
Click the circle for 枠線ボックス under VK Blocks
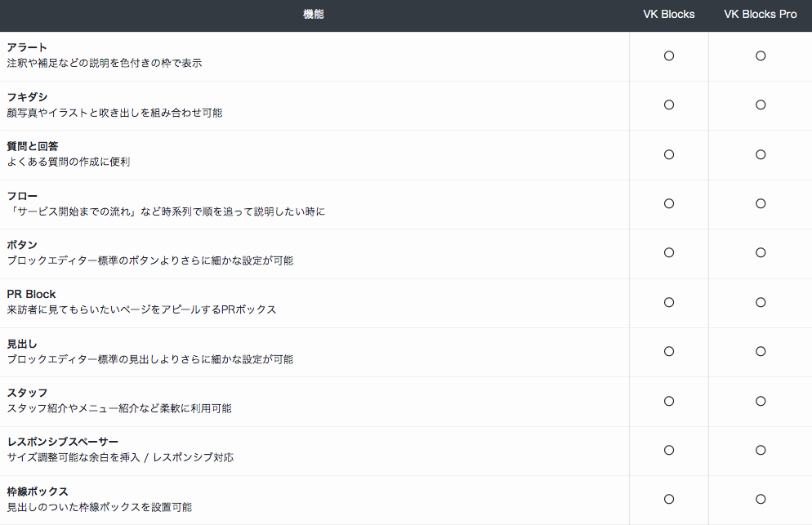point(669,499)
